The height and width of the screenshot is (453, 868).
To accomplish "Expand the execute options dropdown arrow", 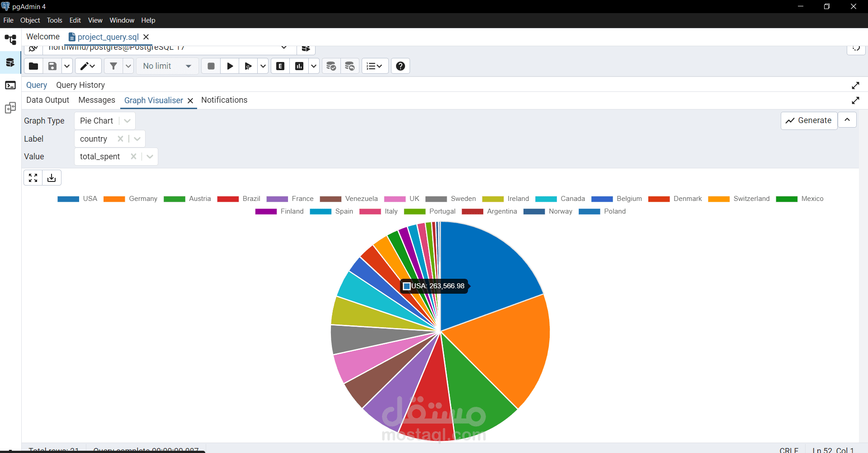I will point(263,66).
